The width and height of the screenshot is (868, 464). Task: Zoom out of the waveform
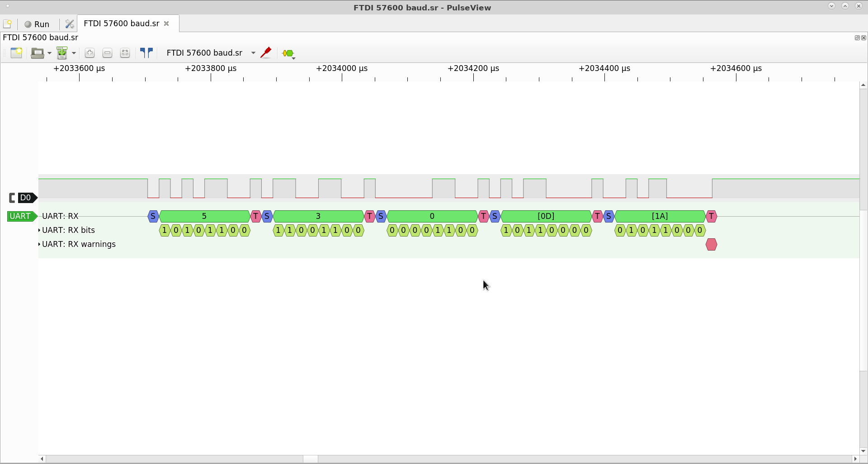[107, 53]
